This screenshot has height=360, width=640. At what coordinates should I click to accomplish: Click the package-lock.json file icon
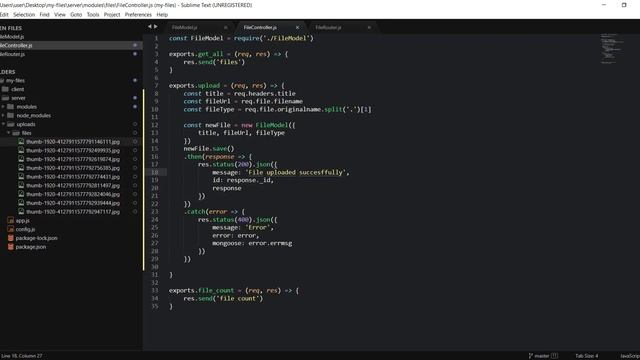point(11,238)
